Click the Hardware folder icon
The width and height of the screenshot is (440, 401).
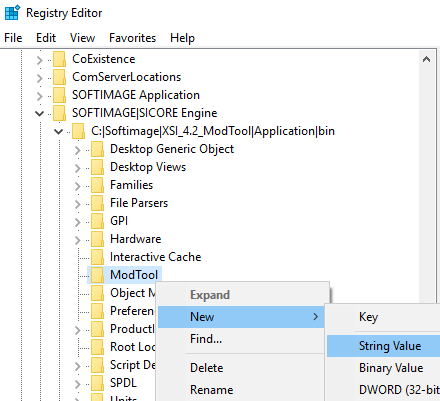97,239
